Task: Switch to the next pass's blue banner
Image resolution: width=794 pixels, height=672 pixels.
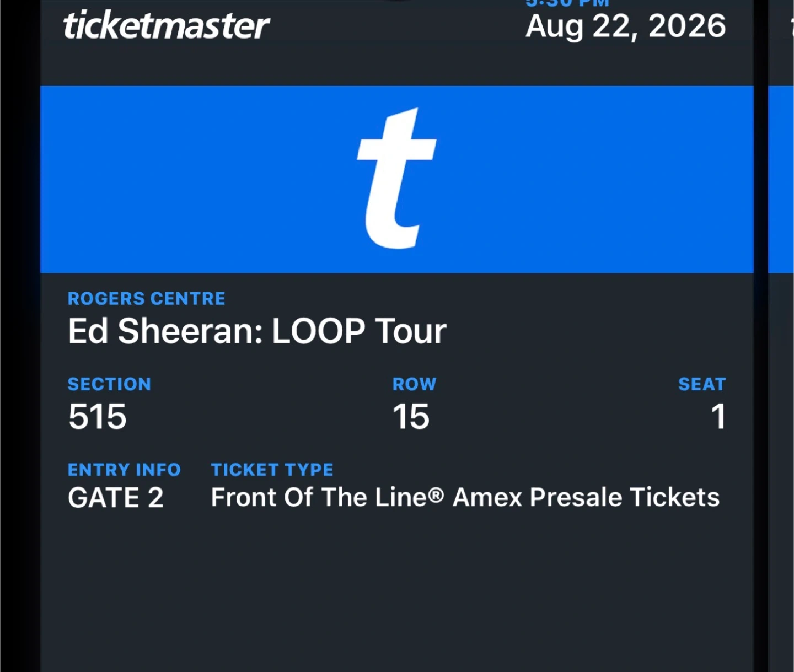Action: click(x=781, y=179)
